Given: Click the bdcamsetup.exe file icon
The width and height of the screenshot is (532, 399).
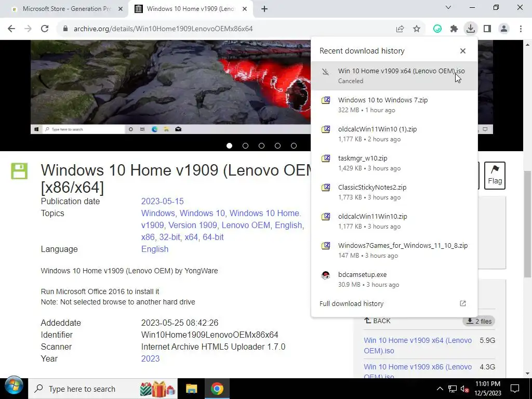Looking at the screenshot, I should 325,275.
